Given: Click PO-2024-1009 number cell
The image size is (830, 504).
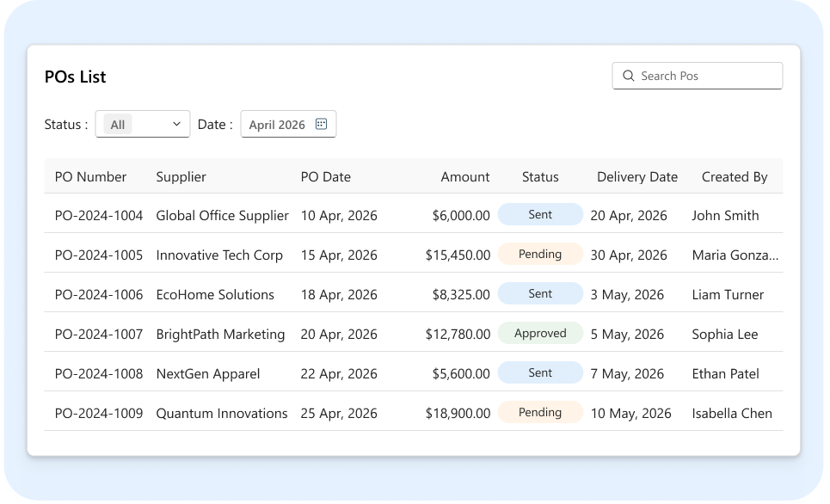Looking at the screenshot, I should tap(99, 414).
